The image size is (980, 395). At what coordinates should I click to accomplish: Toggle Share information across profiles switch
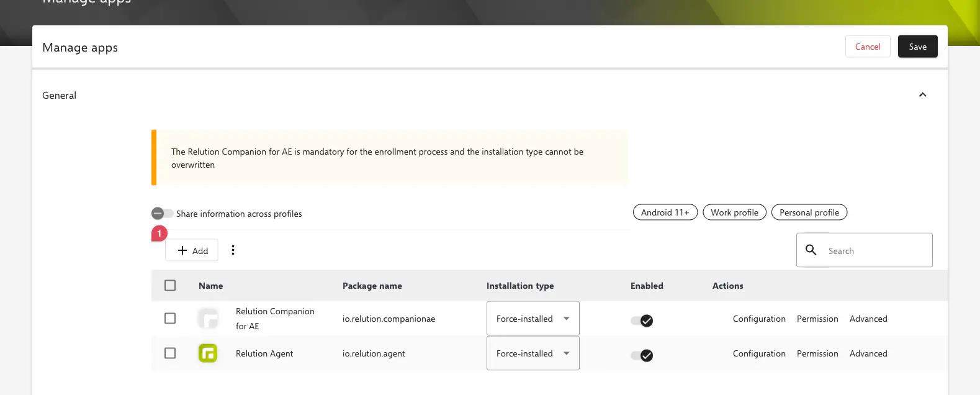pos(162,214)
